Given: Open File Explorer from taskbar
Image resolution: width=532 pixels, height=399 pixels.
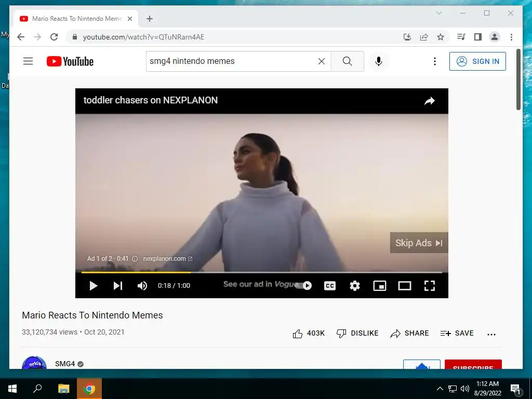Looking at the screenshot, I should pos(63,389).
